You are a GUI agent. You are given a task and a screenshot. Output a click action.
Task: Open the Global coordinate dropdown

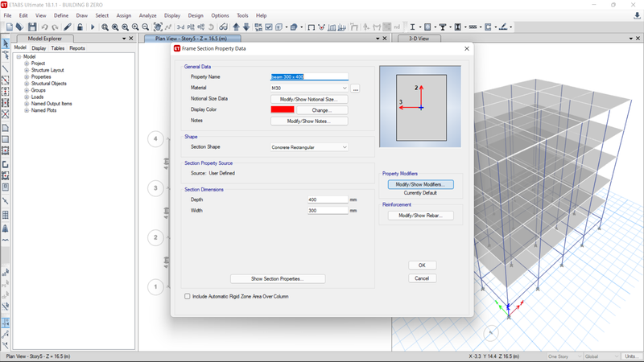[601, 356]
